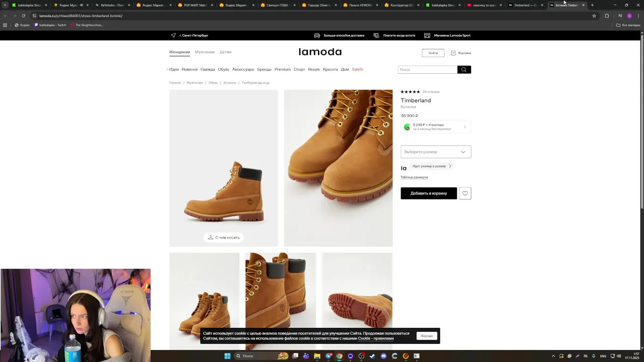
Task: Click the delivery car icon in top bar
Action: point(317,36)
